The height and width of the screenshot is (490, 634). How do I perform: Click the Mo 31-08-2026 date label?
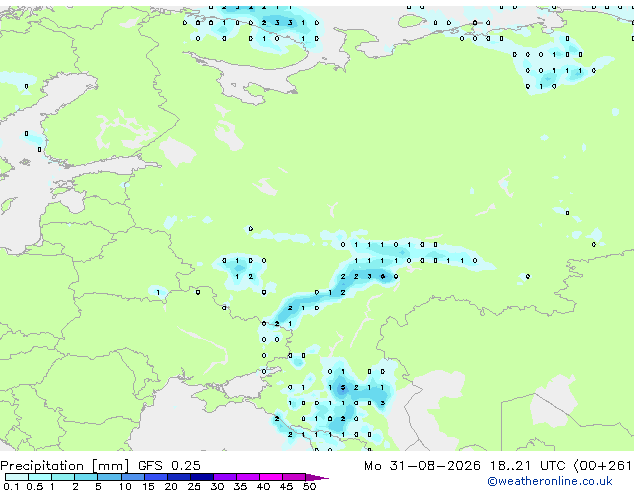[x=422, y=466]
